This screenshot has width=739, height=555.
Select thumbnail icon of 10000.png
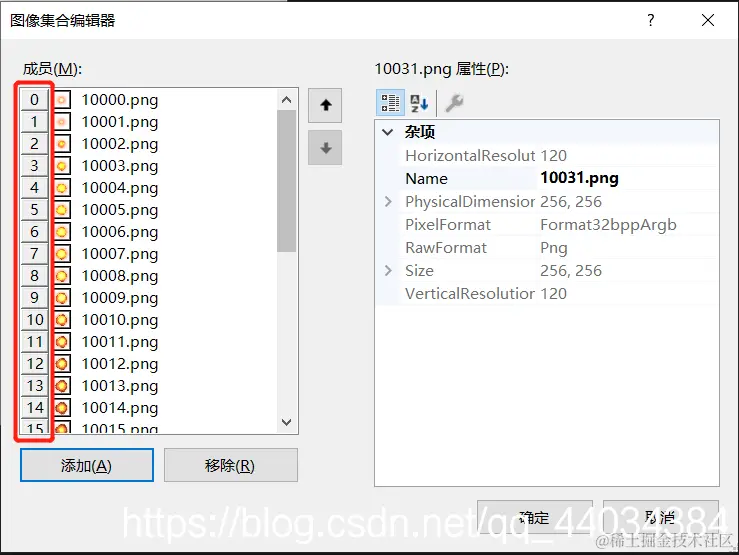[62, 100]
